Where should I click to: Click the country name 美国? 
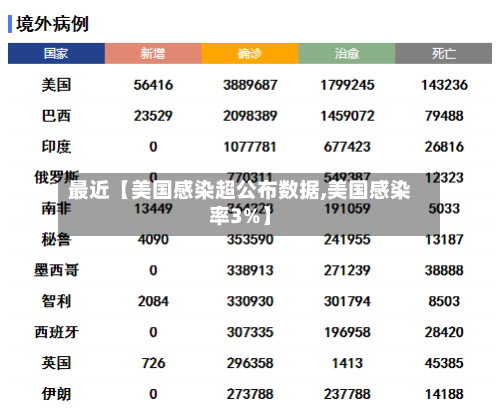(x=56, y=85)
